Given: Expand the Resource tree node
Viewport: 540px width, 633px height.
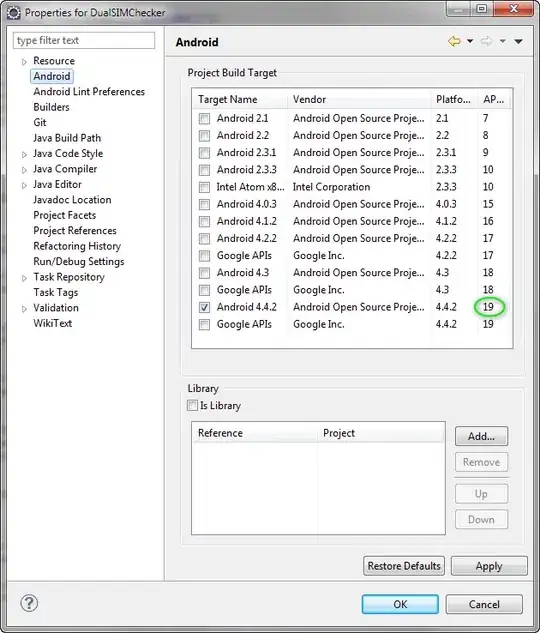Looking at the screenshot, I should click(x=24, y=62).
